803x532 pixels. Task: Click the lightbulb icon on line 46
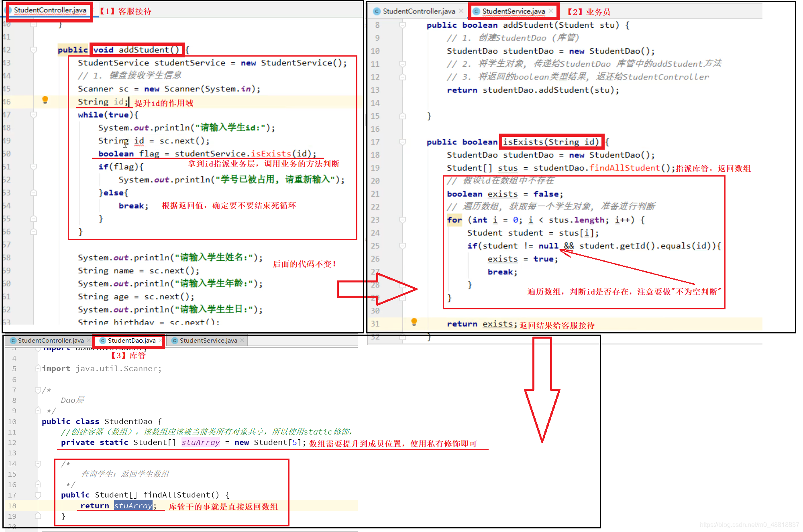45,100
